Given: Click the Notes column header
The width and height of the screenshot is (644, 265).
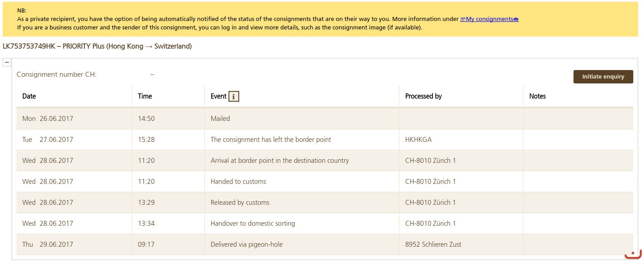Looking at the screenshot, I should [x=537, y=96].
